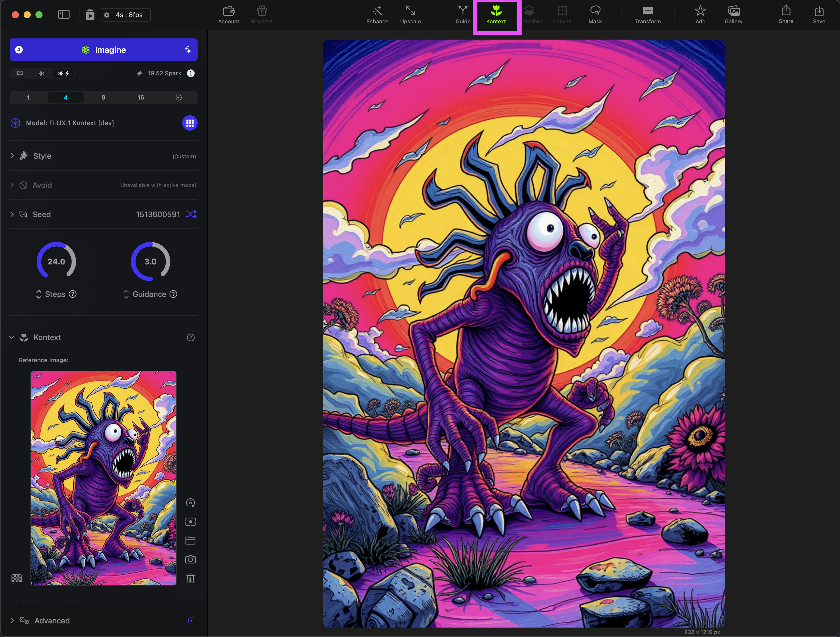Screen dimensions: 840x637
Task: Select image count 16
Action: click(x=141, y=97)
